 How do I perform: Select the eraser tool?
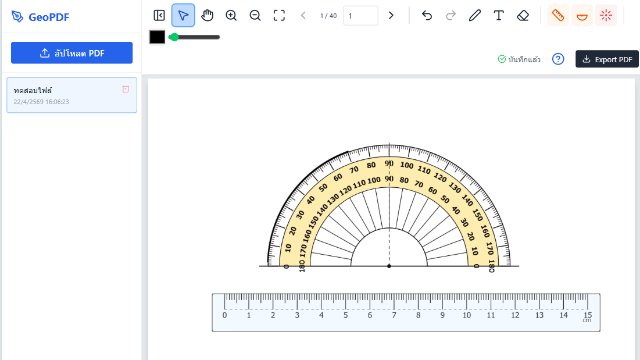[523, 16]
